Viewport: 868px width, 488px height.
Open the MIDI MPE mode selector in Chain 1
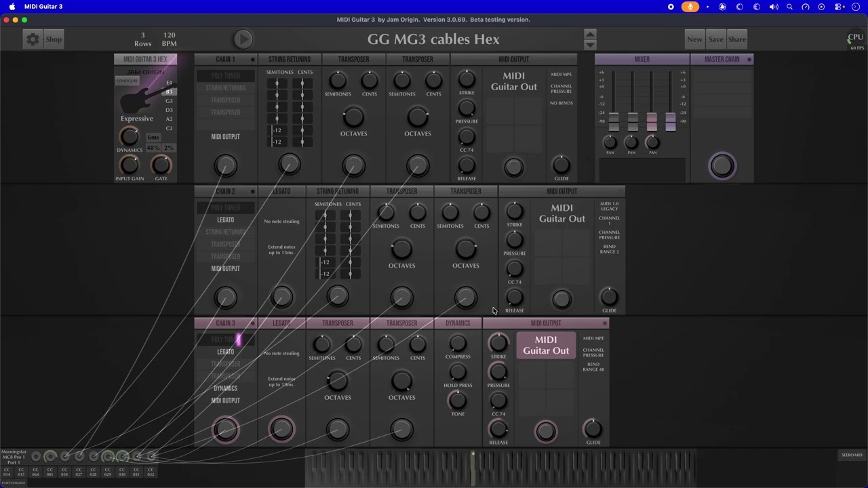pyautogui.click(x=561, y=75)
